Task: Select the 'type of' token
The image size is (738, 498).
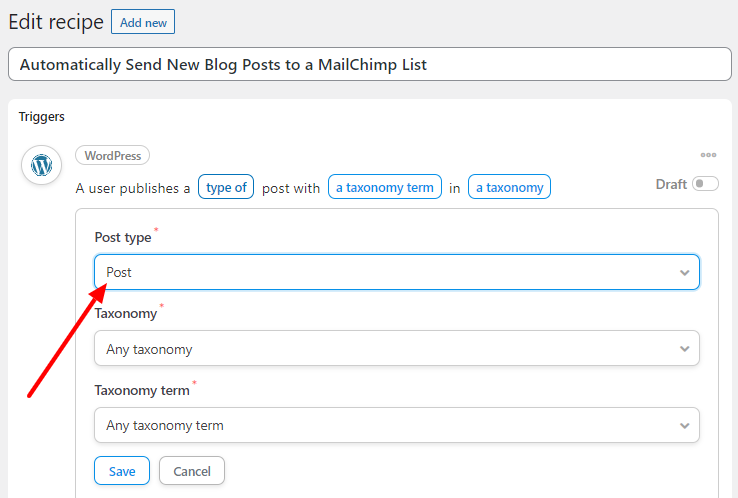Action: click(x=226, y=187)
